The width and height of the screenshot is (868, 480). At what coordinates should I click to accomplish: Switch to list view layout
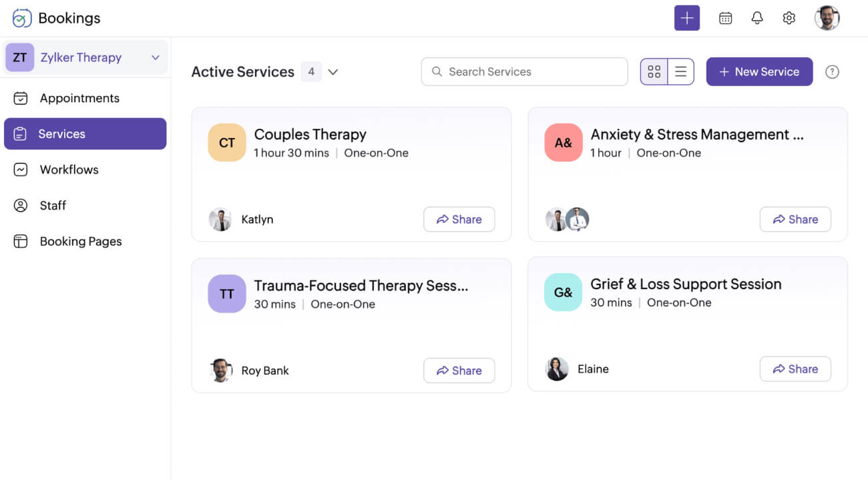coord(680,71)
